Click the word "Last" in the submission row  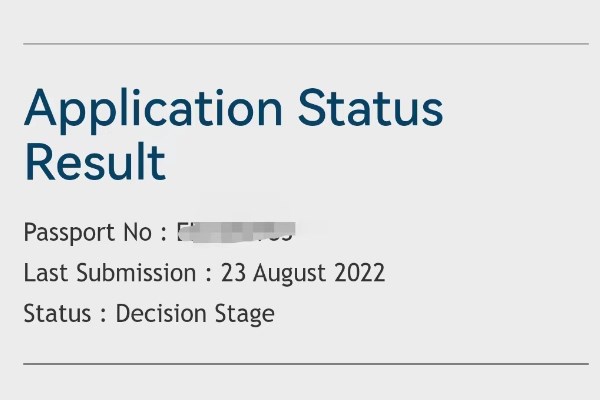[43, 273]
